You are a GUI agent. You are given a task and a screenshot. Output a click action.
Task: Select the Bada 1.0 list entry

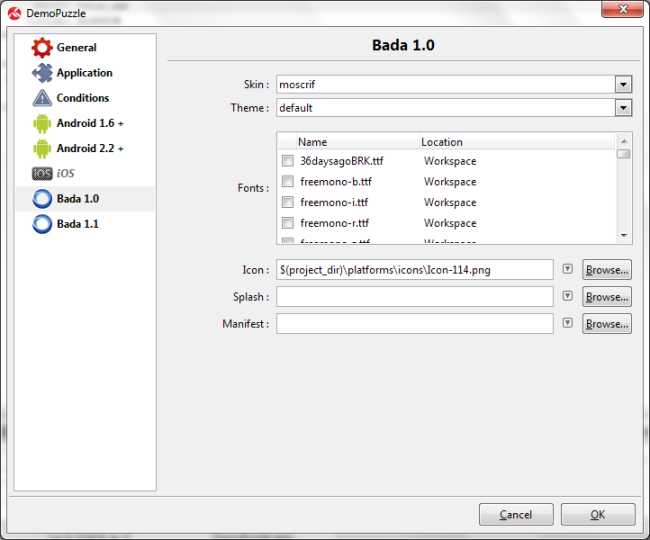[x=85, y=199]
